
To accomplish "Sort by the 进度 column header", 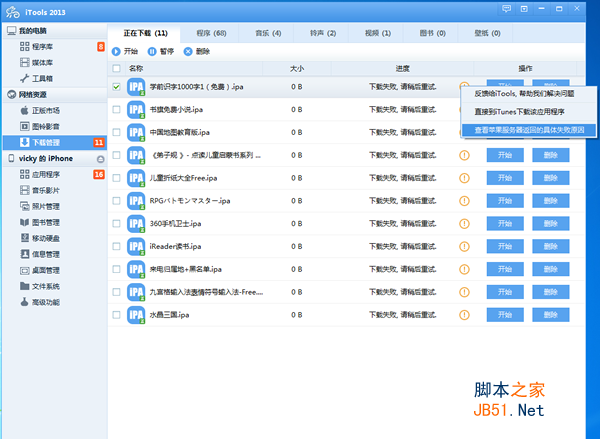I will pyautogui.click(x=403, y=69).
